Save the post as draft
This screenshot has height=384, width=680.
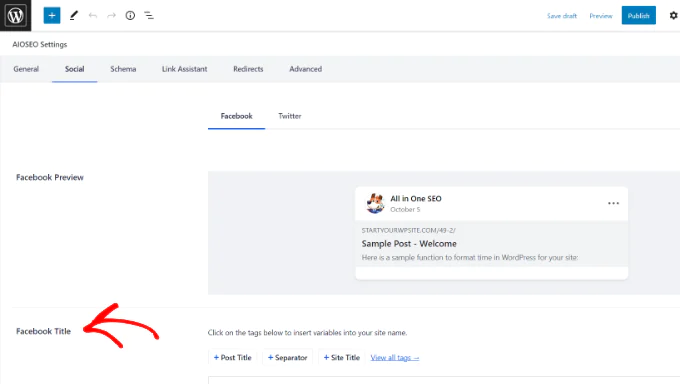coord(562,16)
